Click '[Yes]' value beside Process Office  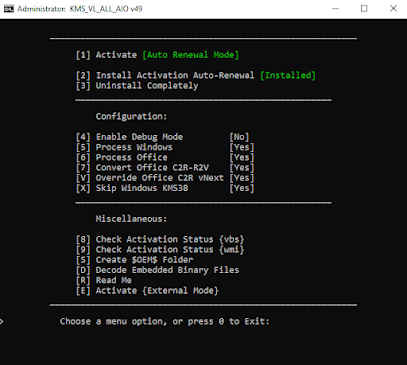point(242,157)
